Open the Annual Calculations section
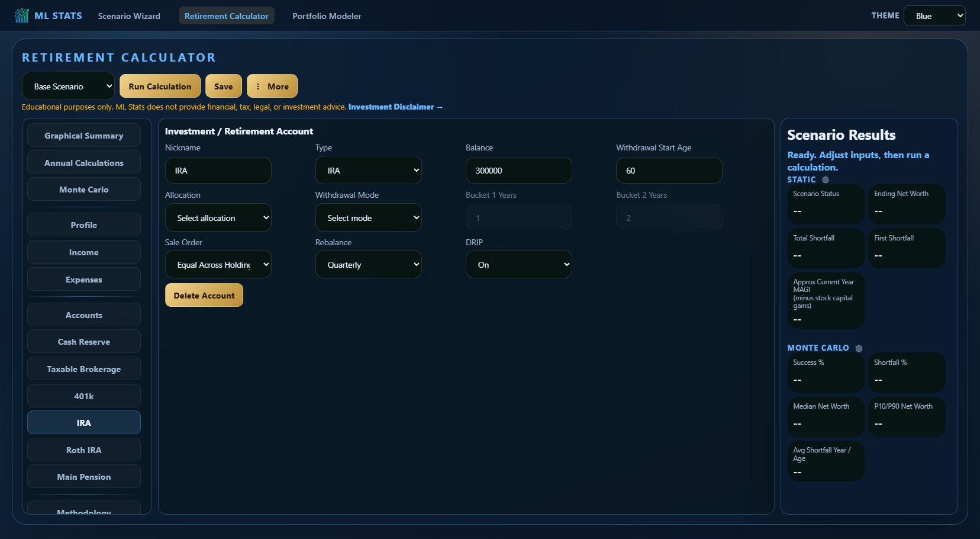Viewport: 980px width, 539px height. click(x=84, y=163)
